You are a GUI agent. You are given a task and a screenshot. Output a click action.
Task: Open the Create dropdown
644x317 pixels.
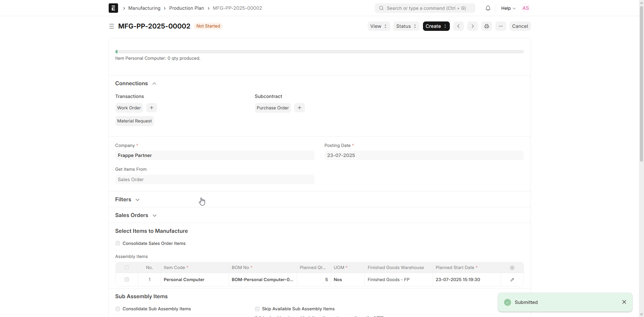pyautogui.click(x=436, y=26)
